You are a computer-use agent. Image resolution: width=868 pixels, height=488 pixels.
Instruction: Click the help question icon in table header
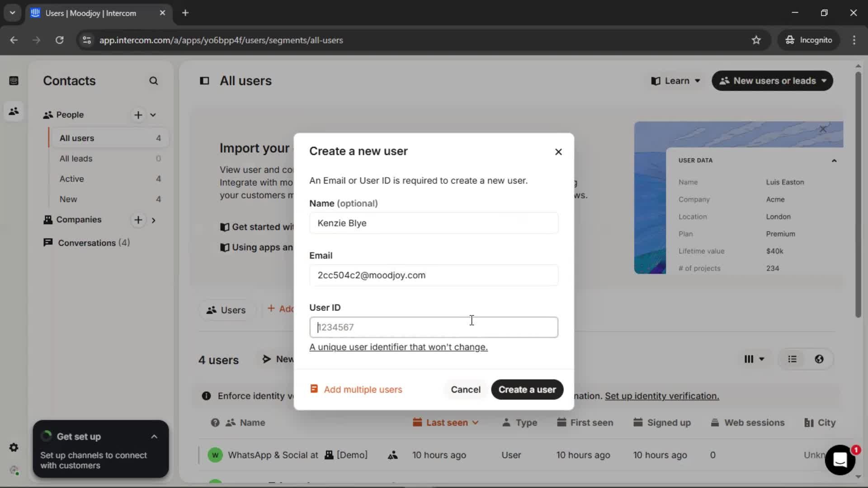point(215,422)
